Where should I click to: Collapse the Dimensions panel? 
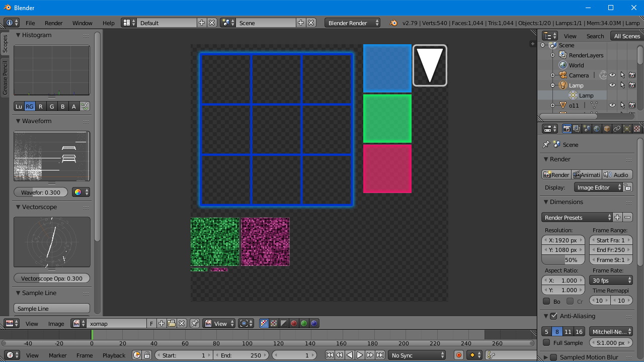pos(546,202)
